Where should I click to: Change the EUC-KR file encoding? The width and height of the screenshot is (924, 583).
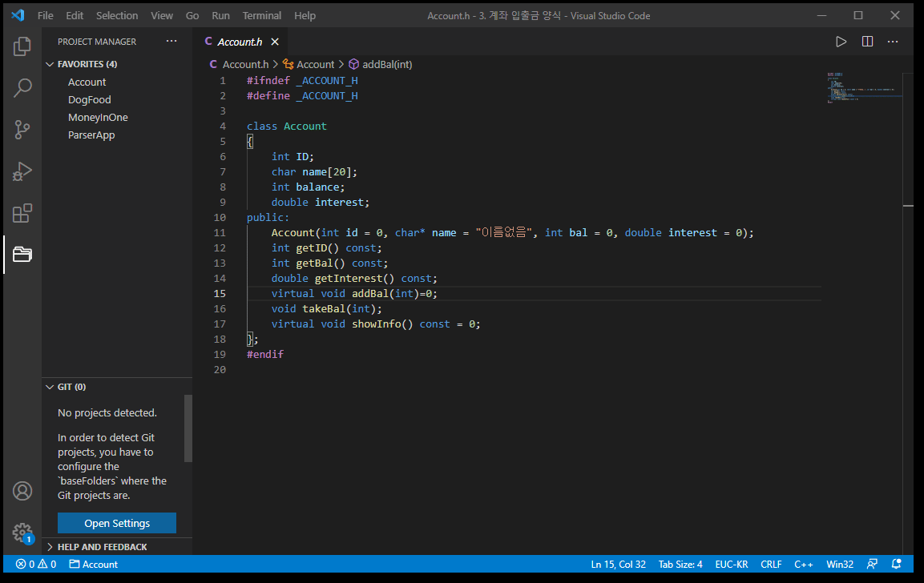(732, 564)
